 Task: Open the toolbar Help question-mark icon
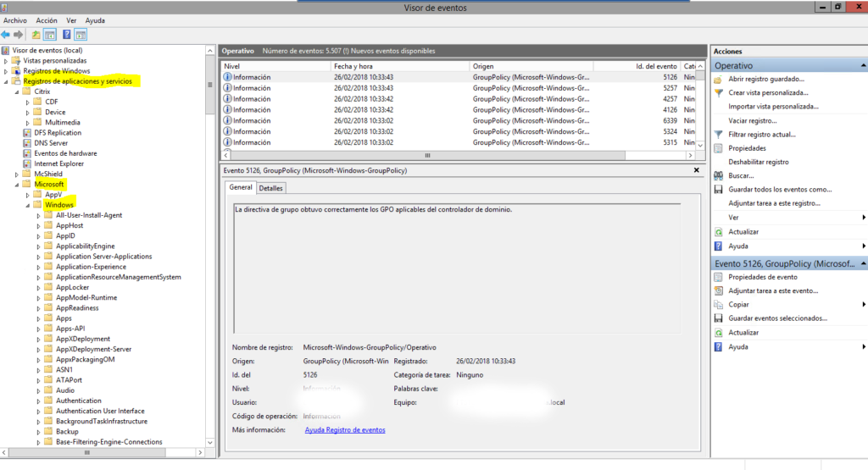(x=66, y=35)
